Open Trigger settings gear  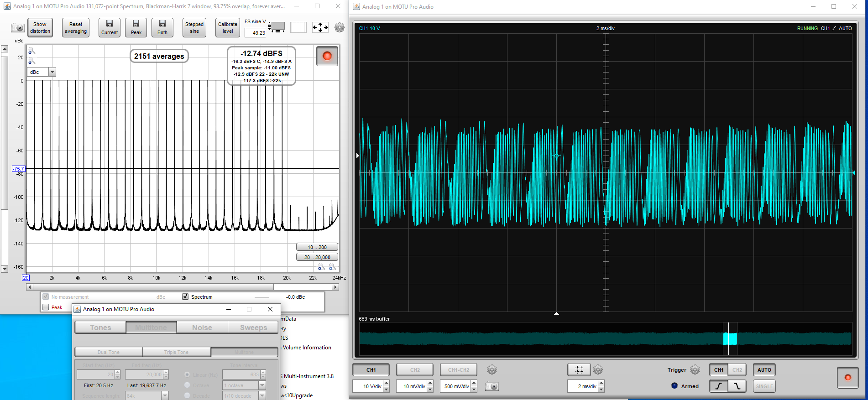[x=695, y=369]
